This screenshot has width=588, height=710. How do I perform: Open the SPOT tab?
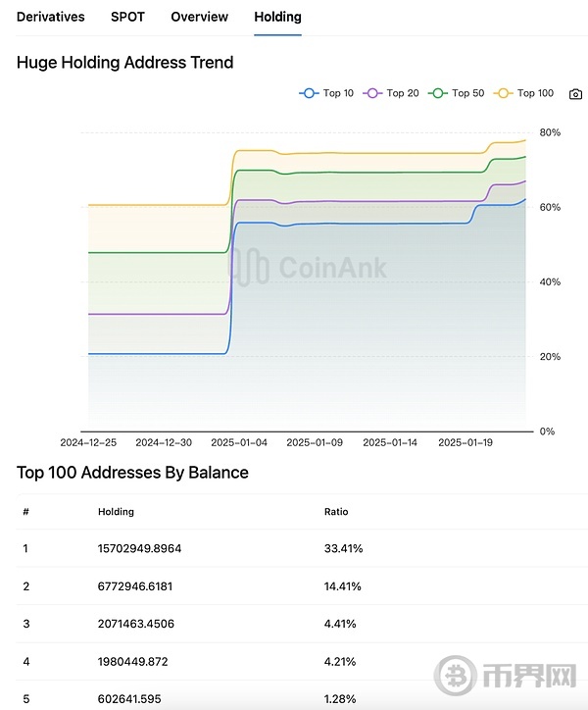point(127,17)
